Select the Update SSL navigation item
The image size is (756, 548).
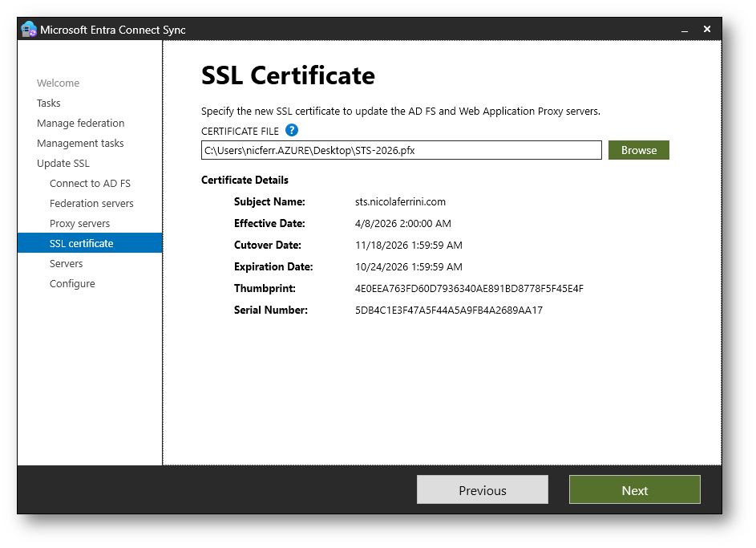(x=63, y=164)
